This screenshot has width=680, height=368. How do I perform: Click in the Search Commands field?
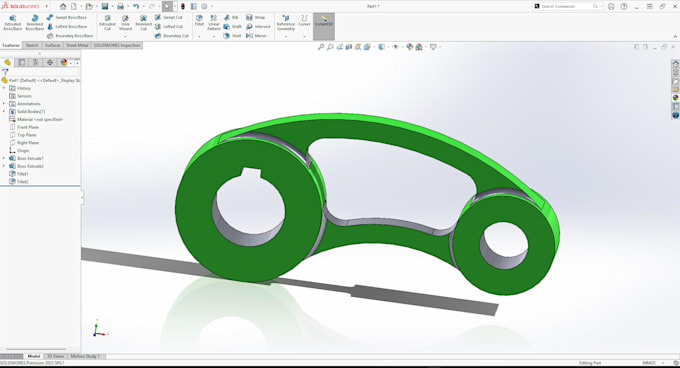567,6
